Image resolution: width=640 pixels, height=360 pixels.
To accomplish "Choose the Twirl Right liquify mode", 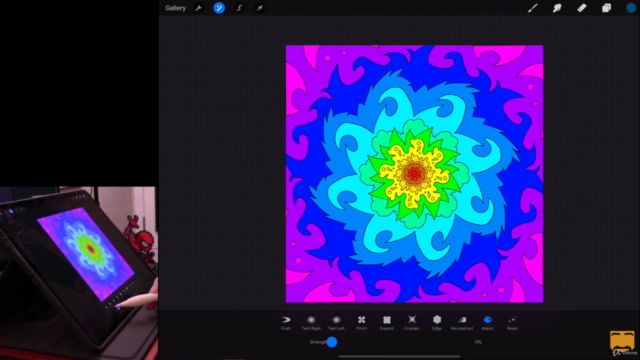I will point(311,322).
